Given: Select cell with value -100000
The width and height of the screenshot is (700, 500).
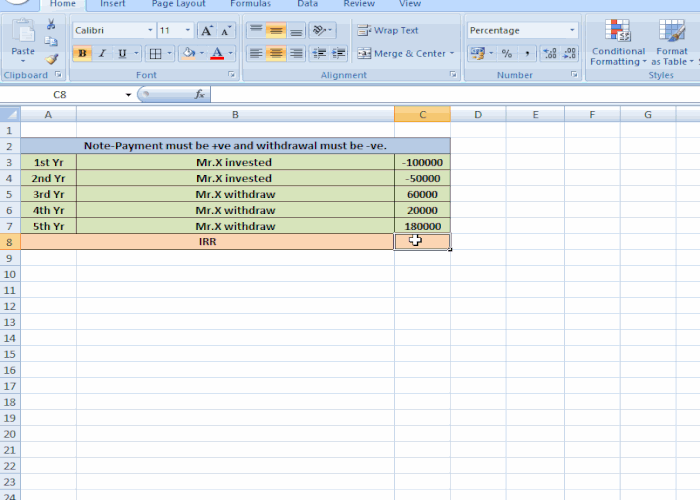Looking at the screenshot, I should [x=422, y=162].
